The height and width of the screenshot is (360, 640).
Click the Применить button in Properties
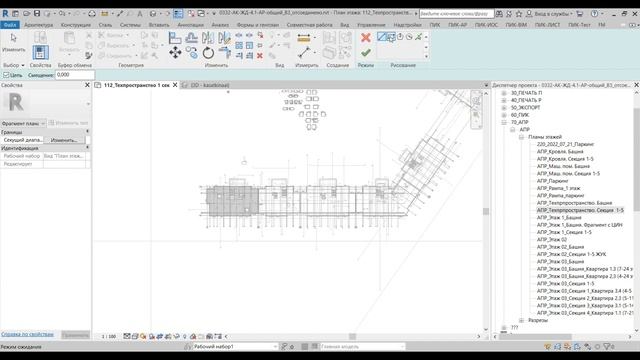coord(76,335)
